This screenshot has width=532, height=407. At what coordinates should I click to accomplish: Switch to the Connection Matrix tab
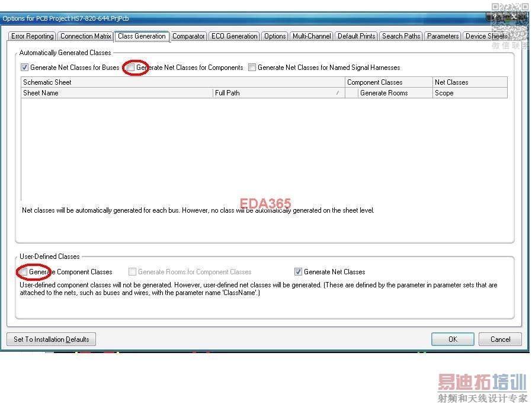[x=85, y=36]
